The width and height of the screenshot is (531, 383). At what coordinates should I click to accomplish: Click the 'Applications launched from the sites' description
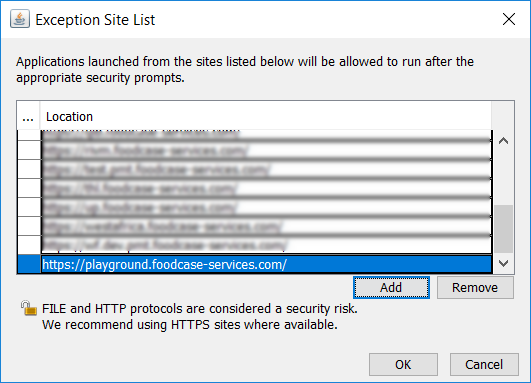point(245,70)
